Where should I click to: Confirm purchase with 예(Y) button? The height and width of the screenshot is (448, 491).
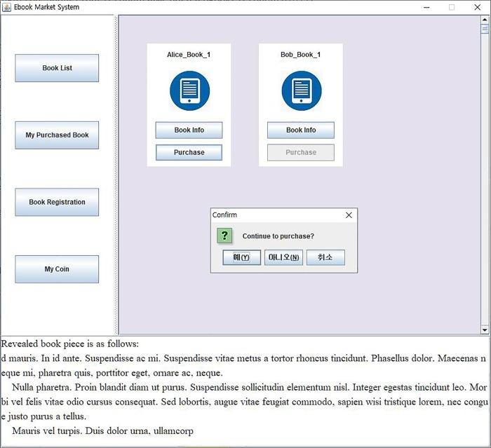[241, 258]
